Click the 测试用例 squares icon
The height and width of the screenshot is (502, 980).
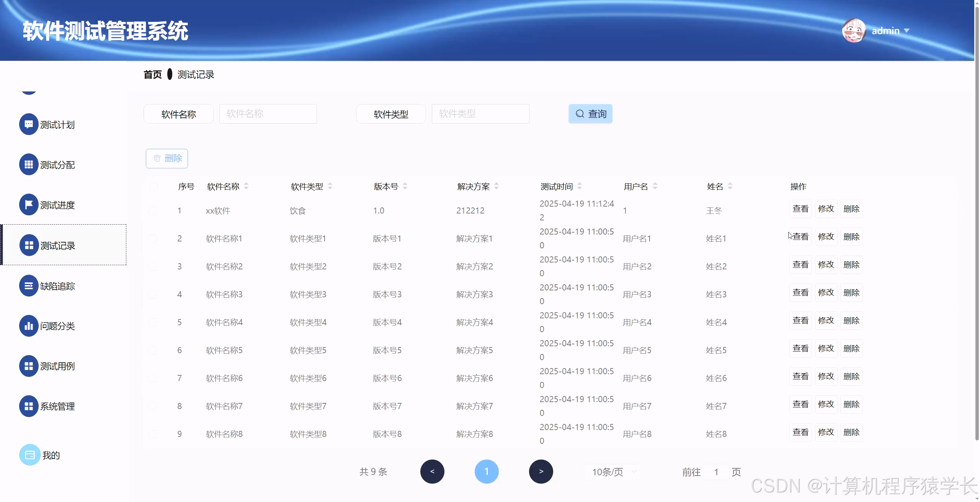(x=29, y=366)
